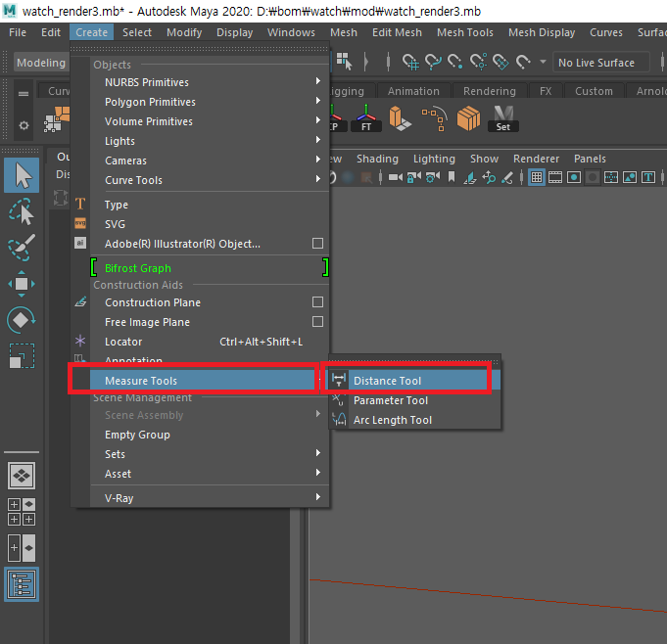Toggle the Outliner panel button
The height and width of the screenshot is (644, 667).
22,584
